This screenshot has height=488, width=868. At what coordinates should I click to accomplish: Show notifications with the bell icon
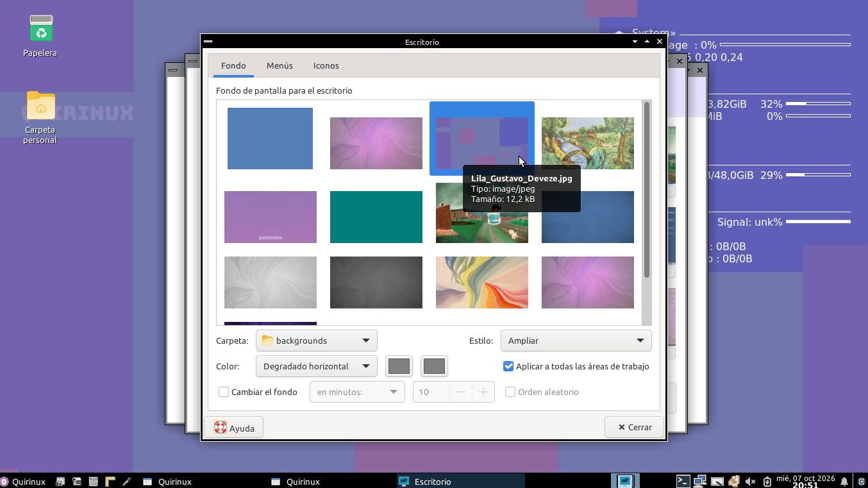(x=844, y=481)
